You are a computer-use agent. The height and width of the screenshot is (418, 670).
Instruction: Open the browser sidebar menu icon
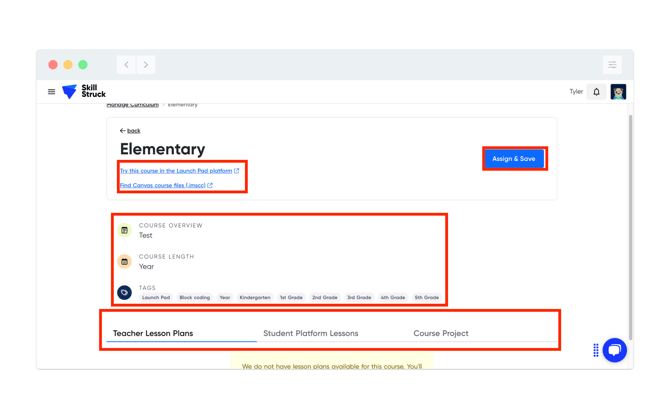coord(612,65)
